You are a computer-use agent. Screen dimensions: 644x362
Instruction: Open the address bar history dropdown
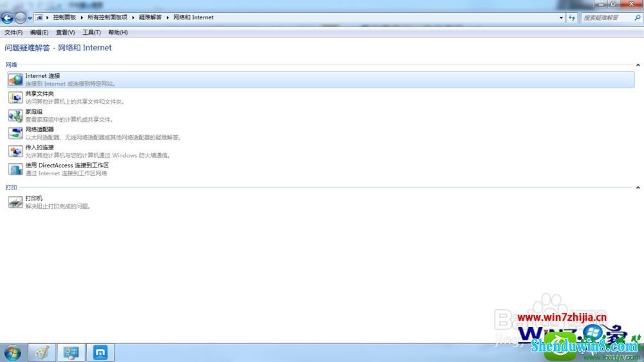point(561,17)
